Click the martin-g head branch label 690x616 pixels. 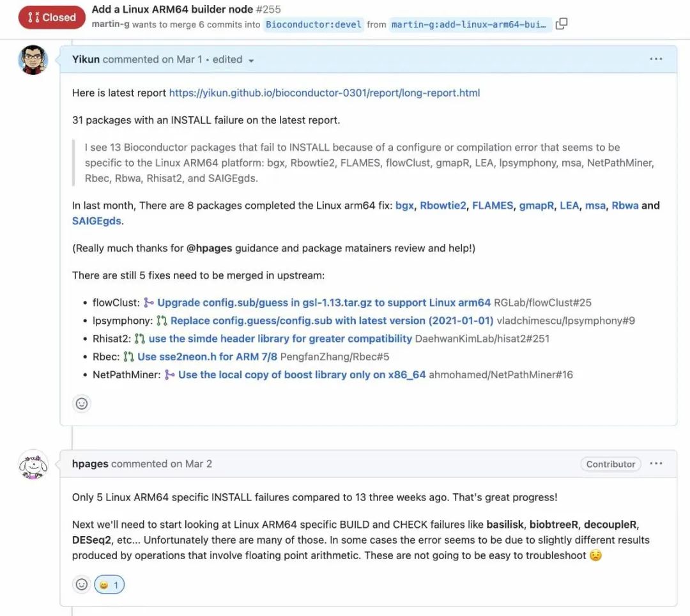click(x=469, y=24)
